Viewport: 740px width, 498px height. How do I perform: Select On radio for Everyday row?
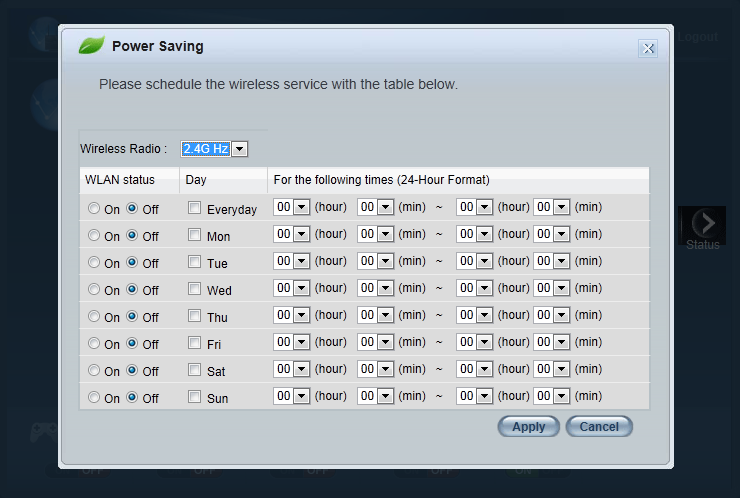pyautogui.click(x=94, y=209)
